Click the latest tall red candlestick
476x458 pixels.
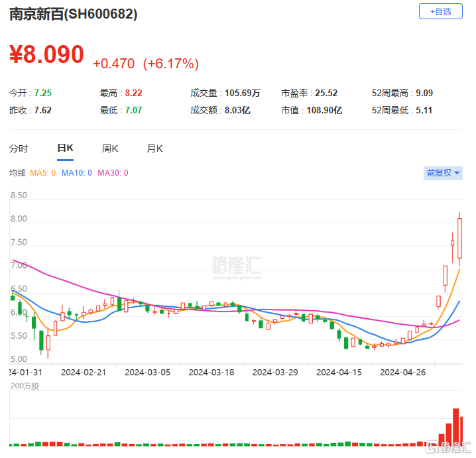pos(459,239)
